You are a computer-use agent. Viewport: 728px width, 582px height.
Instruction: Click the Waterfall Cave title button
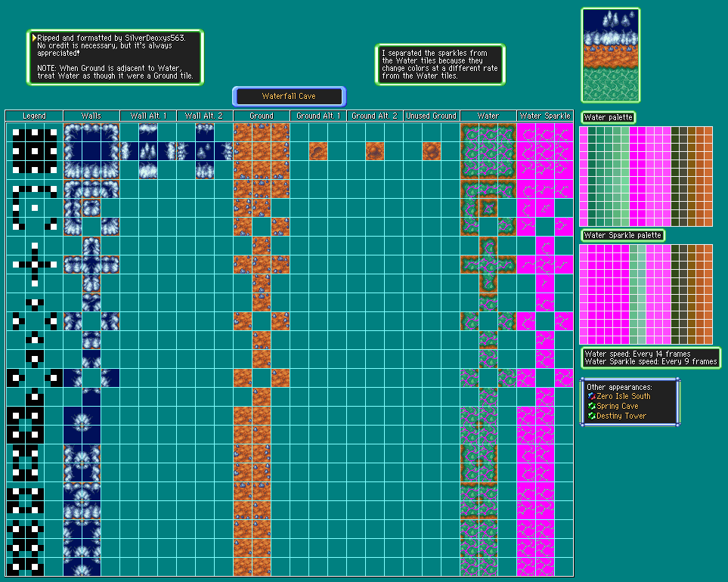coord(289,97)
